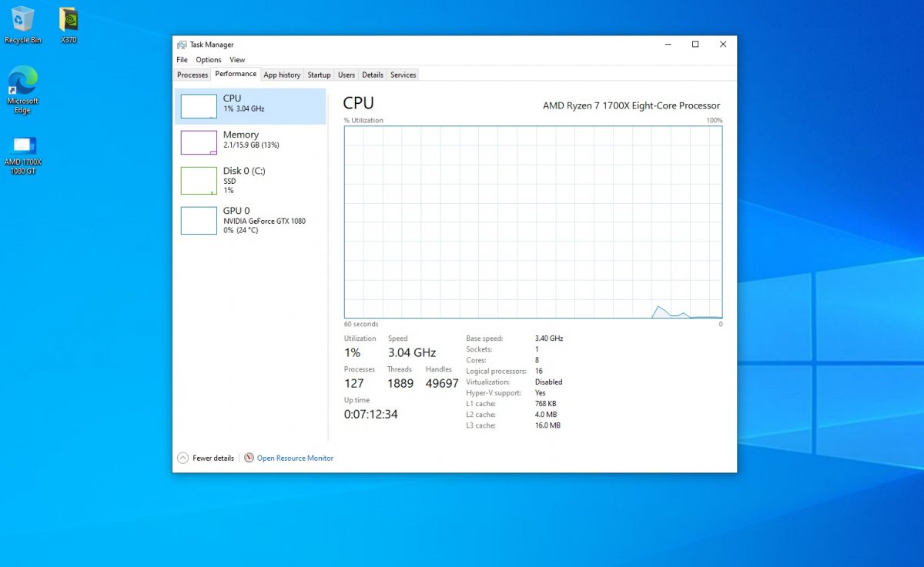Open the File menu
This screenshot has height=567, width=924.
182,60
